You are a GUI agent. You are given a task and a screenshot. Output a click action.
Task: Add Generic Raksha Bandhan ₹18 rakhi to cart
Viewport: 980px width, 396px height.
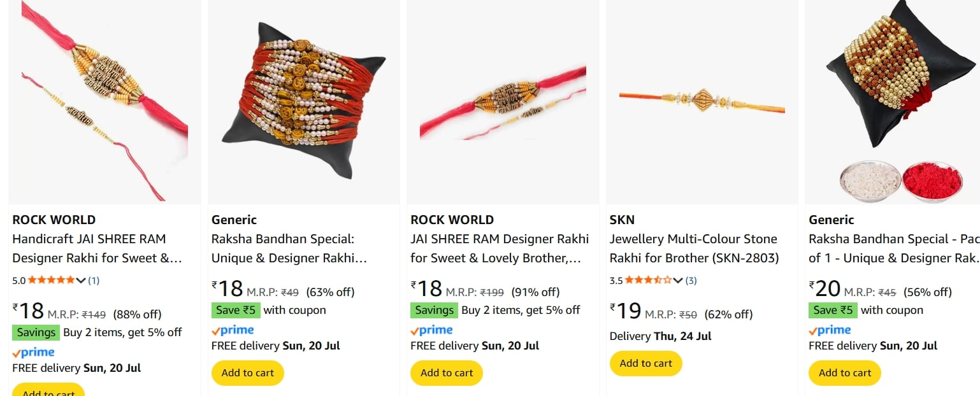point(248,373)
